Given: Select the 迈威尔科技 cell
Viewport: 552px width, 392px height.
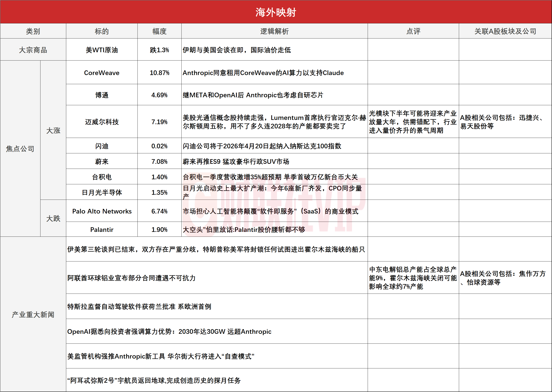Looking at the screenshot, I should [x=102, y=122].
